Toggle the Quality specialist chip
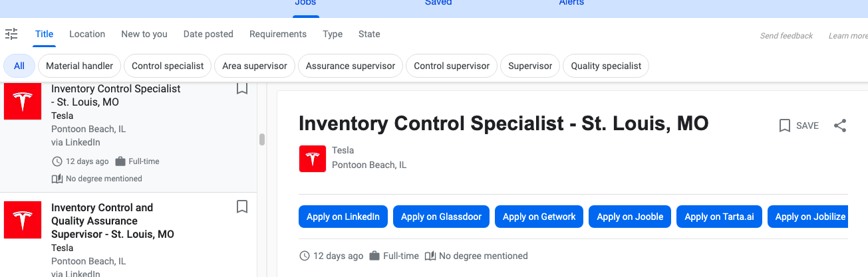Viewport: 868px width, 277px height. (x=606, y=66)
